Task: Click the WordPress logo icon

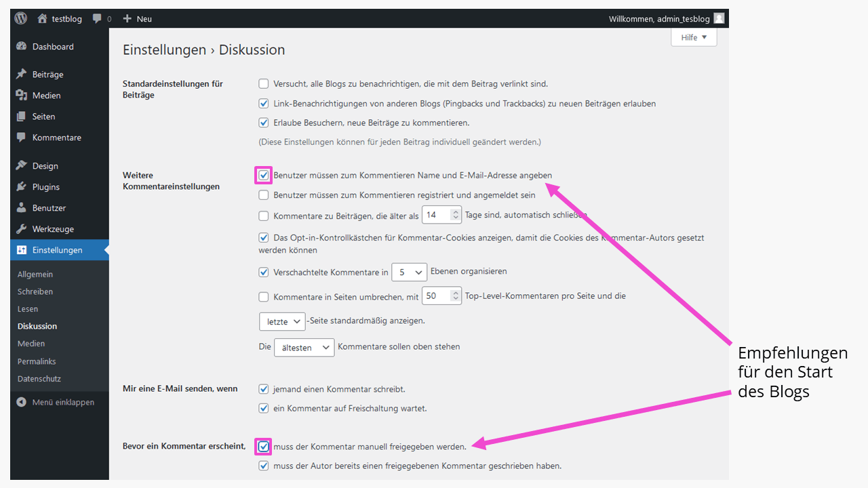Action: pyautogui.click(x=21, y=18)
